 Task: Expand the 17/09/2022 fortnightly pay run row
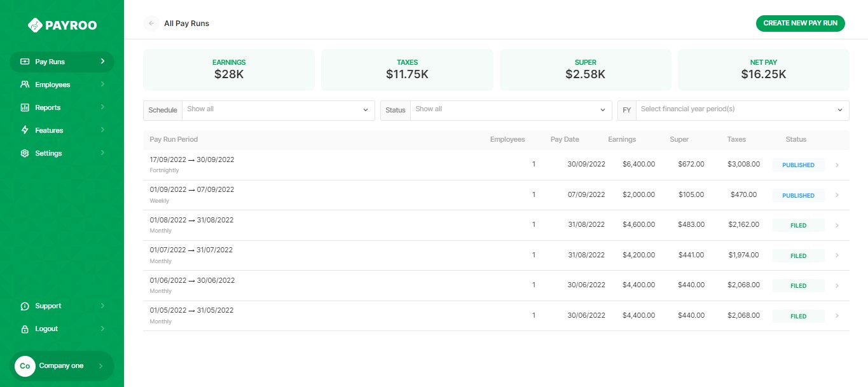pyautogui.click(x=837, y=165)
